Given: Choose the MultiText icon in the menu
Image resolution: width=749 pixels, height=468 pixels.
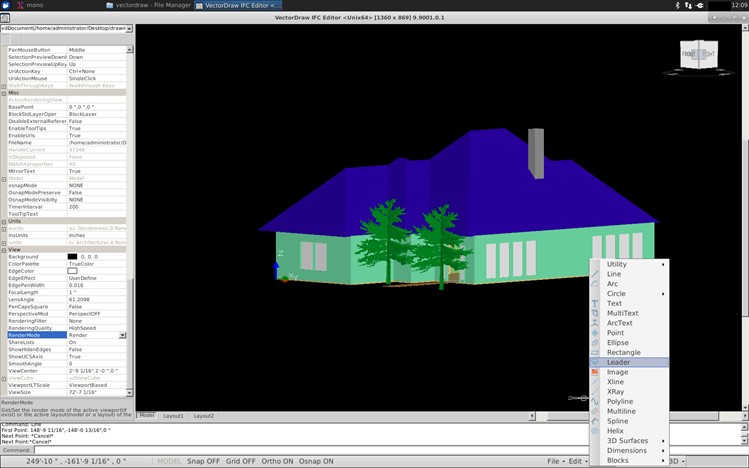Looking at the screenshot, I should [595, 313].
